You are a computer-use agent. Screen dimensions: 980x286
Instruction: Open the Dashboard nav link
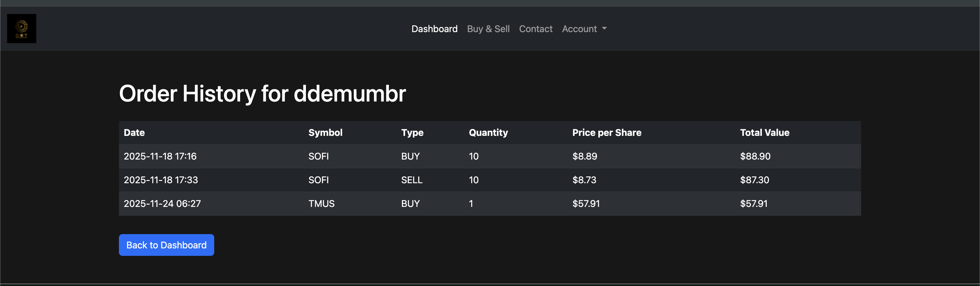pyautogui.click(x=434, y=29)
